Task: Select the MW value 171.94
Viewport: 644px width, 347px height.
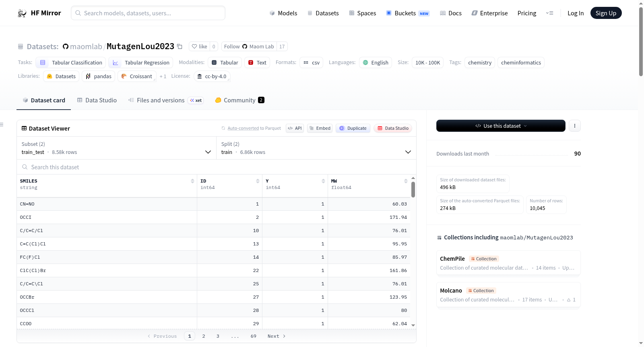Action: (x=398, y=217)
